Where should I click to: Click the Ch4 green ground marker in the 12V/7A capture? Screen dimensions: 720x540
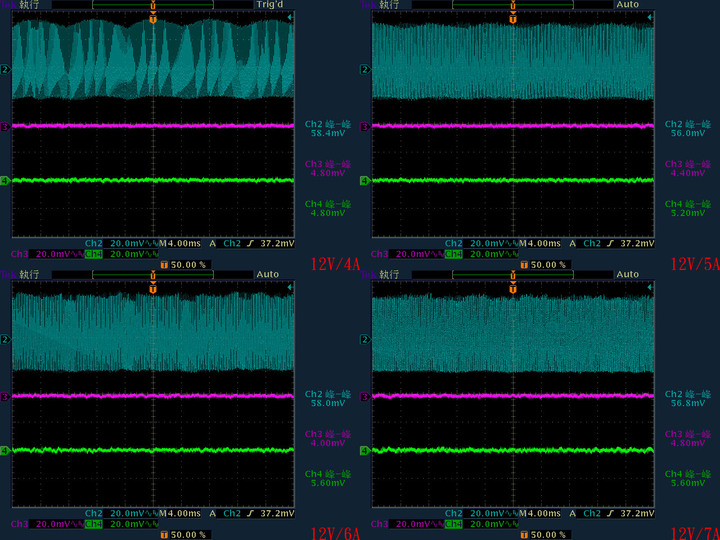tap(365, 451)
